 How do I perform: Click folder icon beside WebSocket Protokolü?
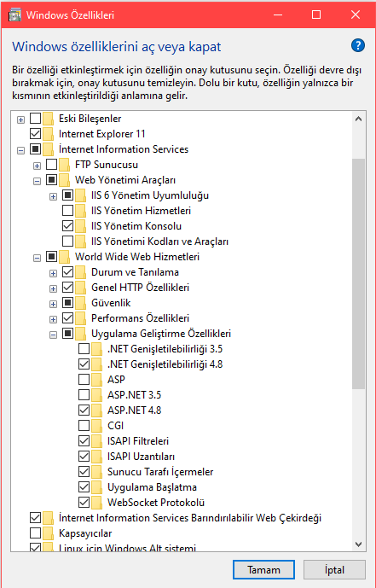tap(96, 503)
